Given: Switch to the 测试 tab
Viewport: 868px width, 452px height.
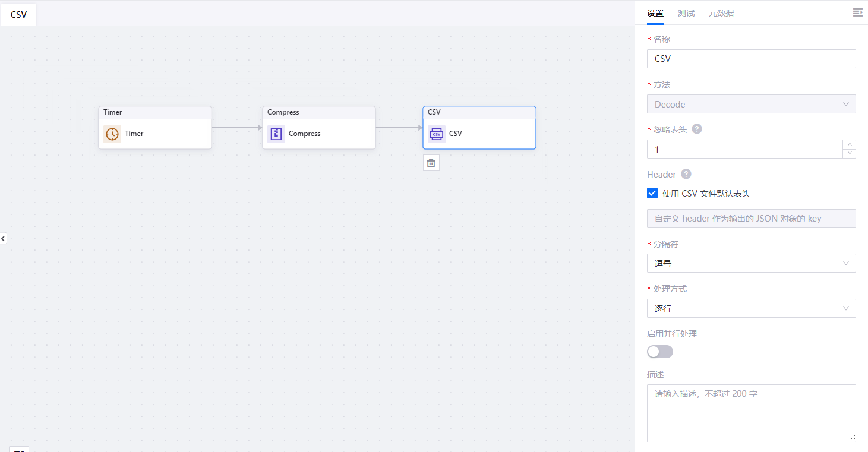Looking at the screenshot, I should click(686, 13).
